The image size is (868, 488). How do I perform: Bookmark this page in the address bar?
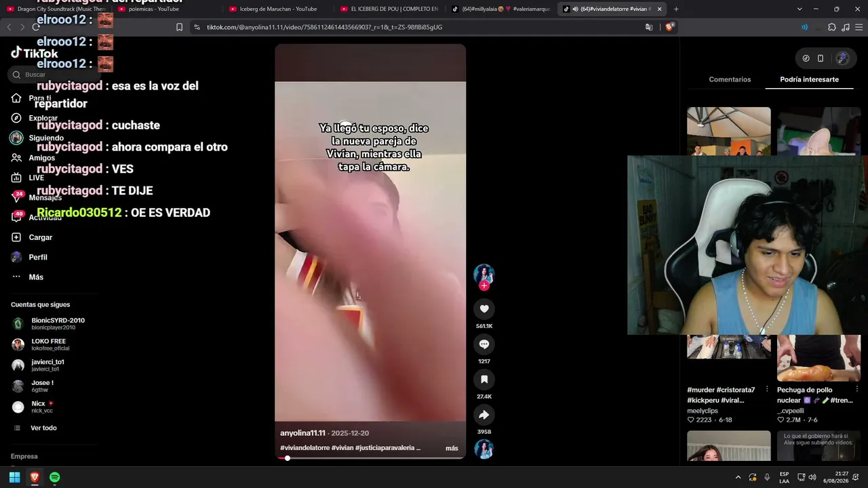[x=179, y=27]
